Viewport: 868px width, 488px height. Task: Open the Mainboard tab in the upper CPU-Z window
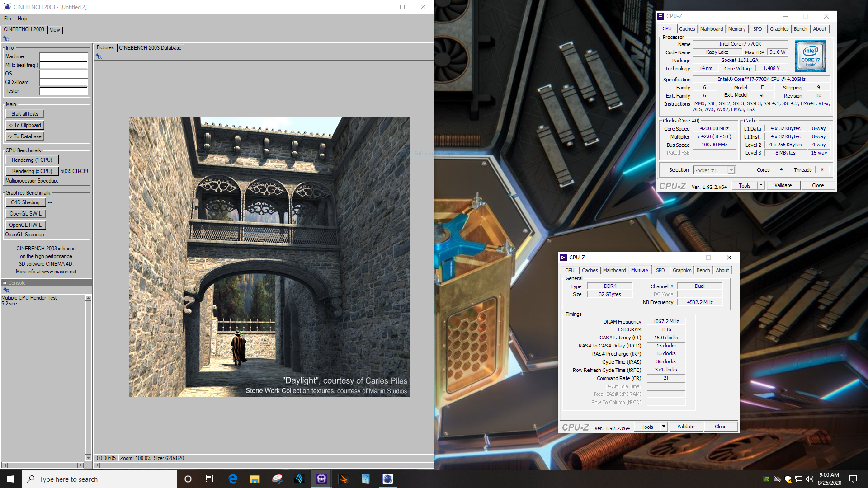click(712, 29)
